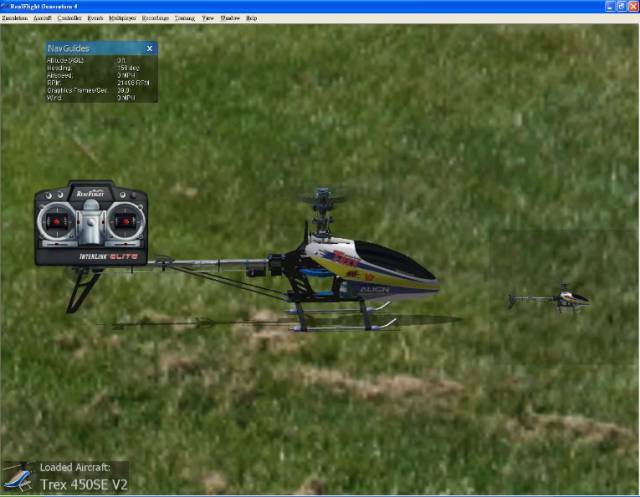Image resolution: width=640 pixels, height=497 pixels.
Task: Restore down the RealFlight window
Action: click(622, 6)
